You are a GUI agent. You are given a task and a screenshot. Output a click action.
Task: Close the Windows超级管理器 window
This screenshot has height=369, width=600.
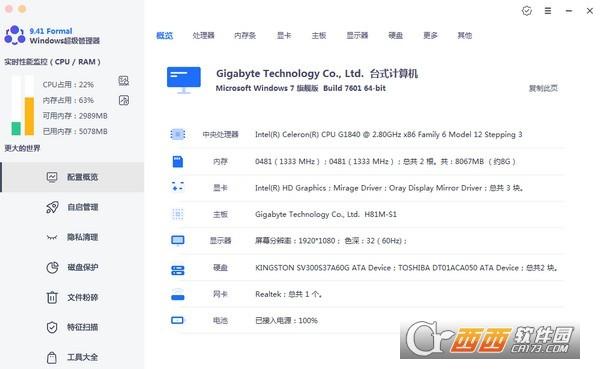pos(590,11)
